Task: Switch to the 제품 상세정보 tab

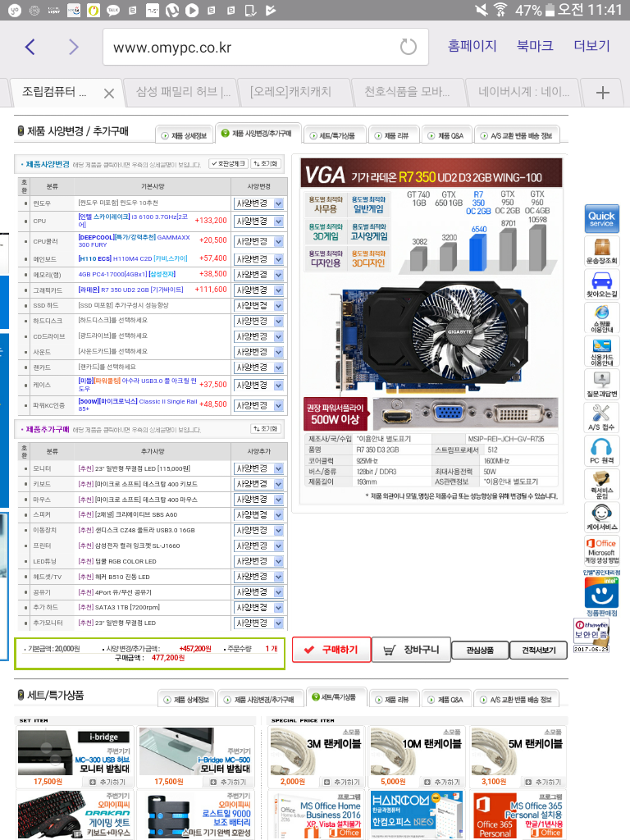Action: pyautogui.click(x=185, y=135)
